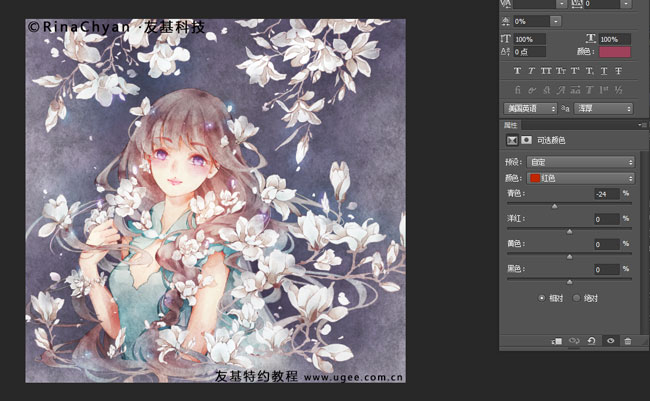Screen dimensions: 650x401
Task: Apply Superscript text style
Action: click(x=575, y=71)
